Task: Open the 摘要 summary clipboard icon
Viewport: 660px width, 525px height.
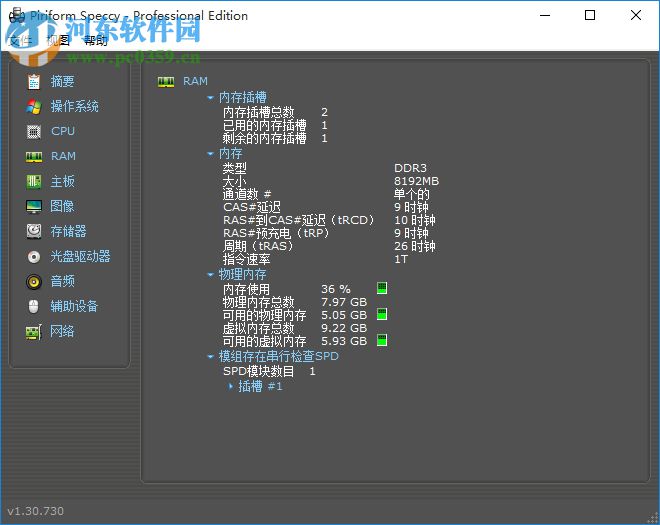Action: pyautogui.click(x=34, y=82)
